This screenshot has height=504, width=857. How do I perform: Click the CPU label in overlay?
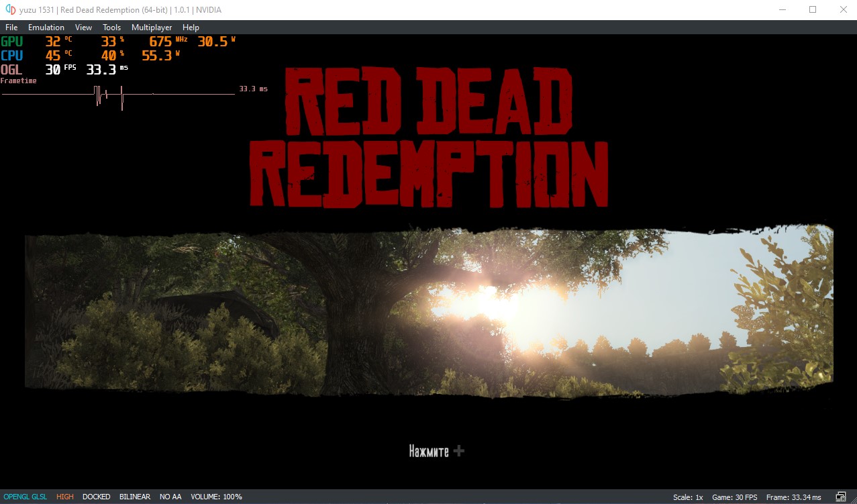[11, 56]
